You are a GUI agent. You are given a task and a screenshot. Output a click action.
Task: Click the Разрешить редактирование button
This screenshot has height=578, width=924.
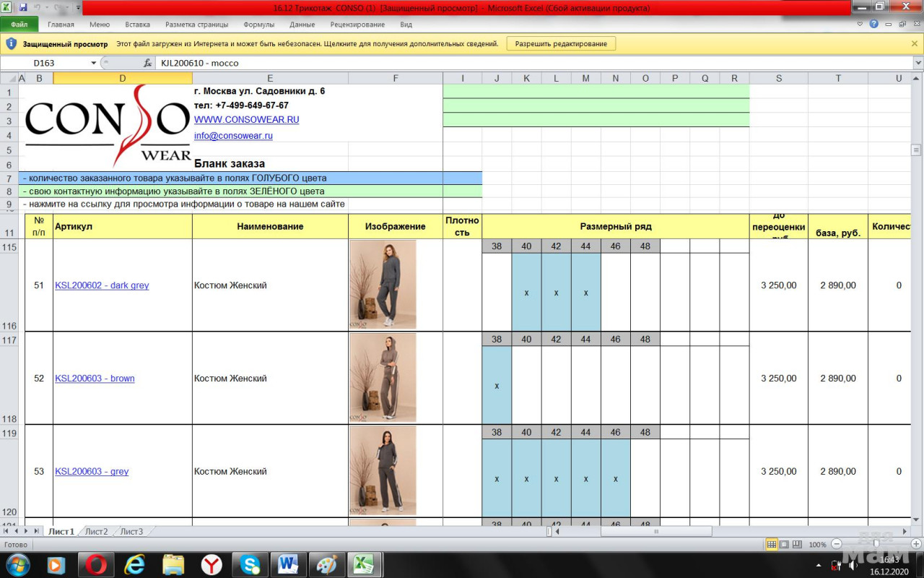(x=561, y=43)
